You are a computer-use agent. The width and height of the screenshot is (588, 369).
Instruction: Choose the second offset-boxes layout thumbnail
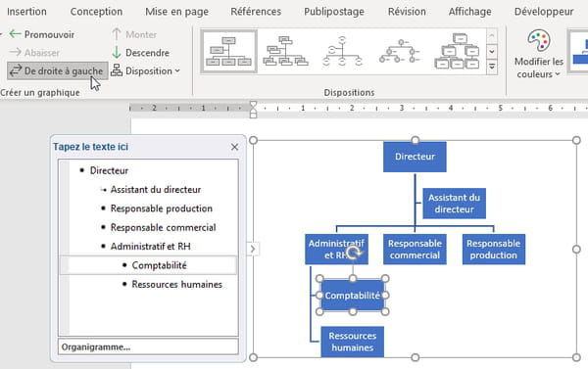[x=285, y=51]
